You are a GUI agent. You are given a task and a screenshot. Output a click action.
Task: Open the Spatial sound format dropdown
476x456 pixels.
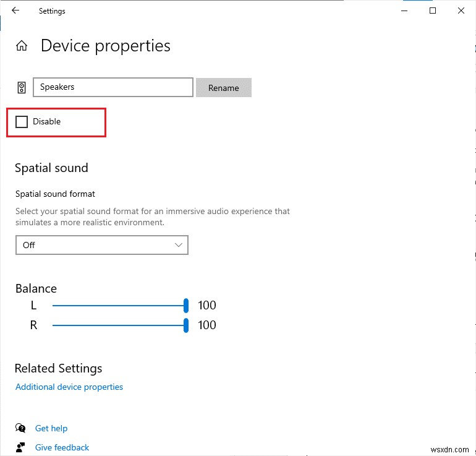pos(101,245)
